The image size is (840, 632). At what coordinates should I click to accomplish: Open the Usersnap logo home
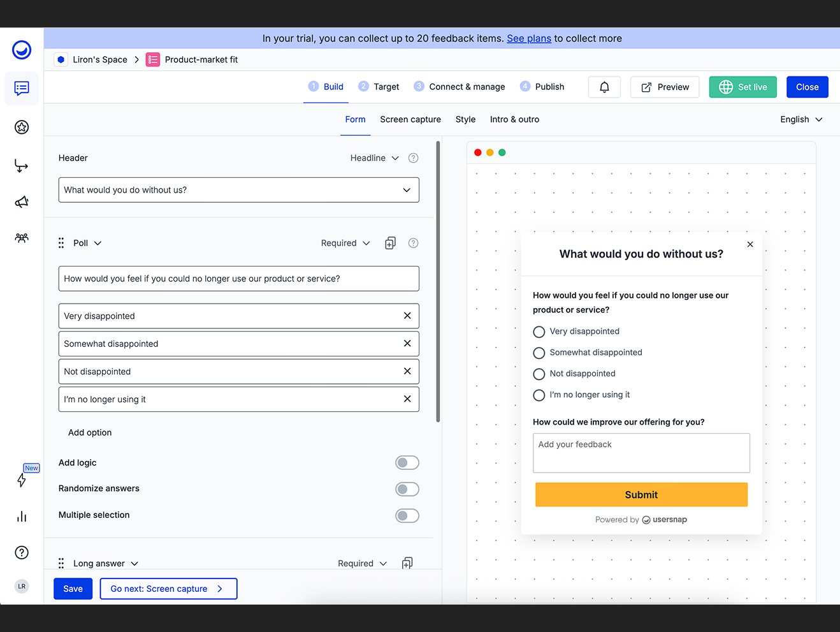pyautogui.click(x=22, y=50)
